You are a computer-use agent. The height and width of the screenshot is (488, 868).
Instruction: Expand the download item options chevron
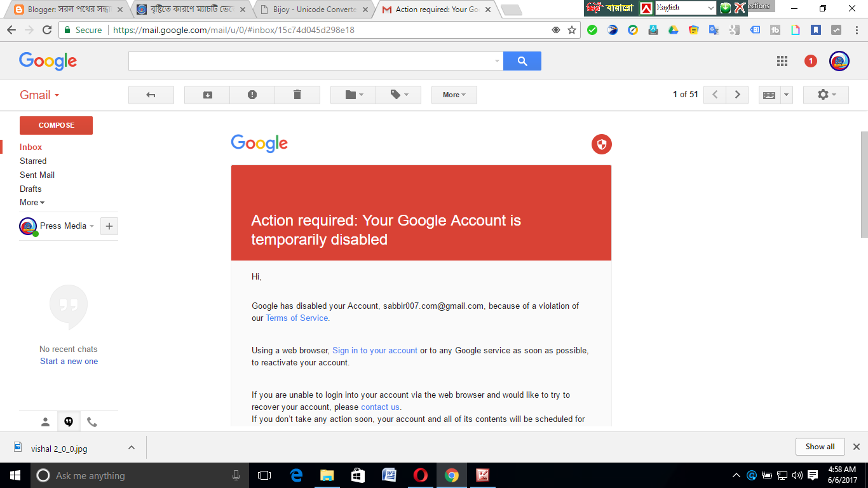click(x=132, y=447)
